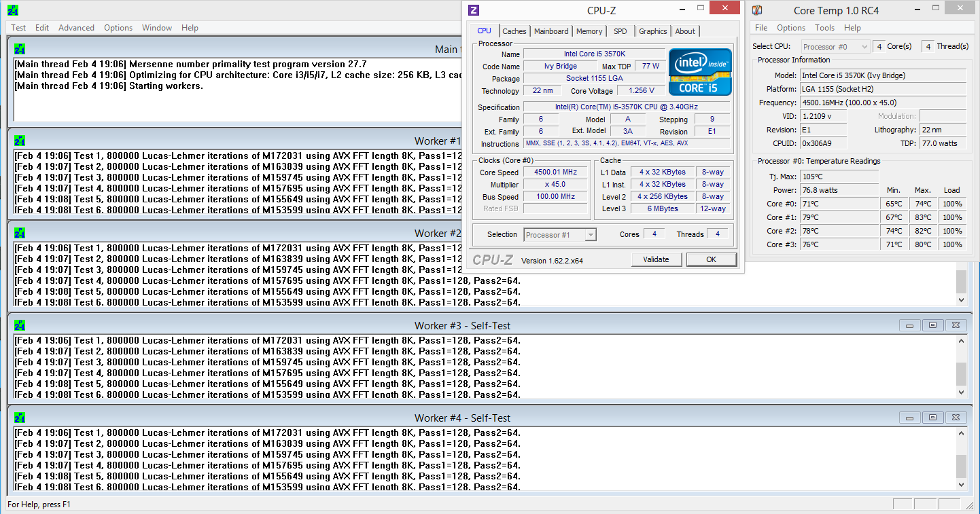Screen dimensions: 980x514
Task: Click Test 1 M172031 line in Worker #3
Action: 267,340
